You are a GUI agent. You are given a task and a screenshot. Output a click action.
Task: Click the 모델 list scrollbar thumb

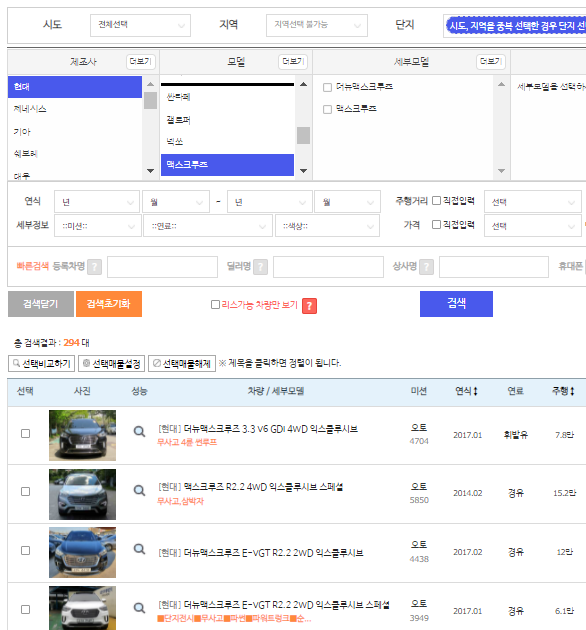303,135
